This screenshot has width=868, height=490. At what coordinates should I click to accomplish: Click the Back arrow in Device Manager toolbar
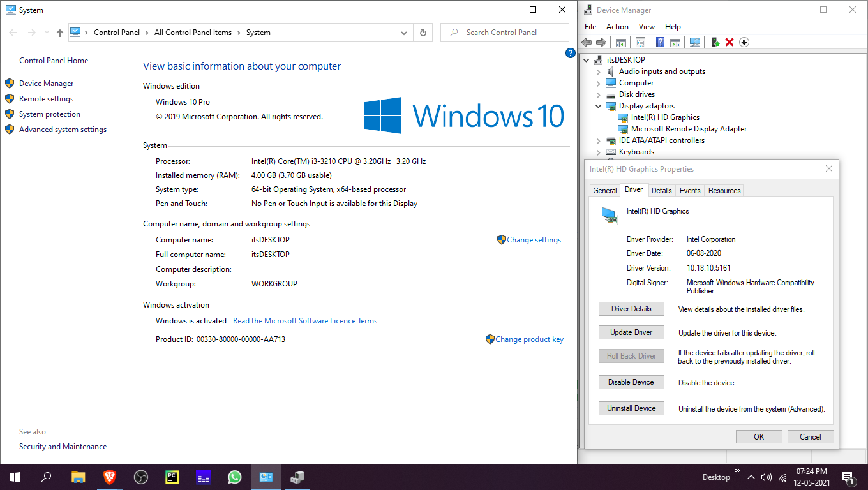pos(587,42)
